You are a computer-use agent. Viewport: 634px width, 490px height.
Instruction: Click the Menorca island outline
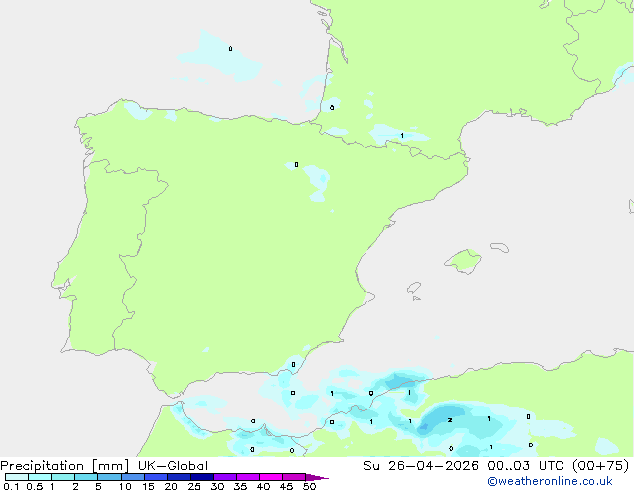click(499, 247)
